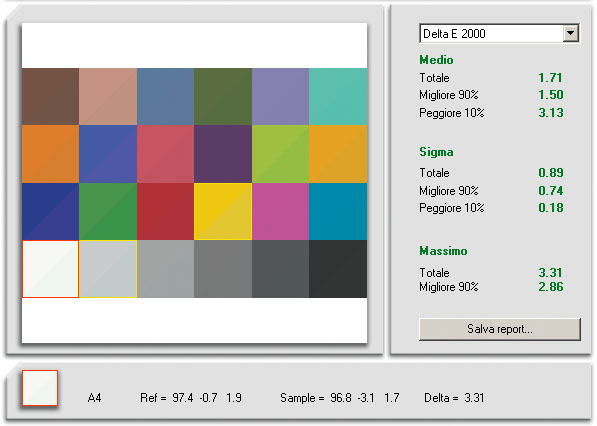Open the Delta E 2000 dropdown arrow
This screenshot has width=597, height=426.
pos(570,34)
